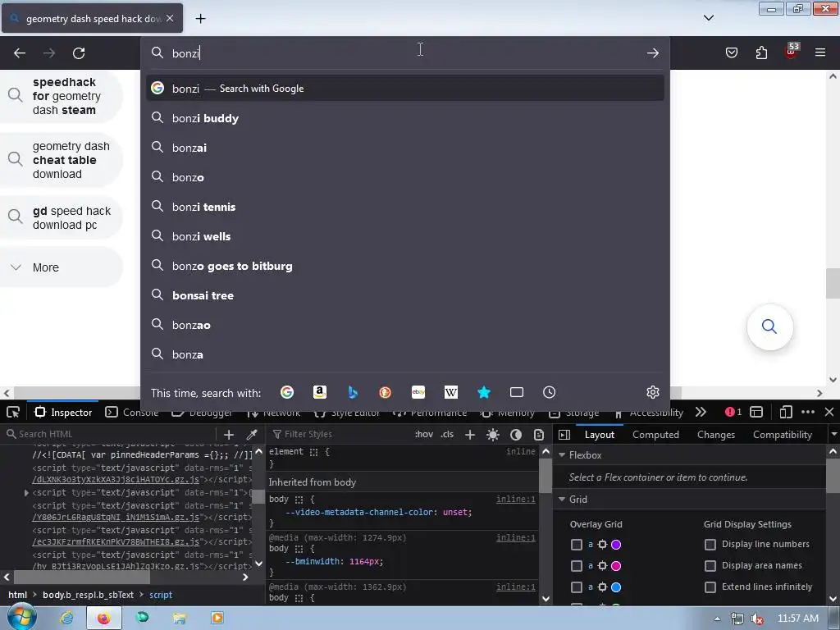840x630 pixels.
Task: Toggle responsive design mode icon
Action: click(x=785, y=412)
